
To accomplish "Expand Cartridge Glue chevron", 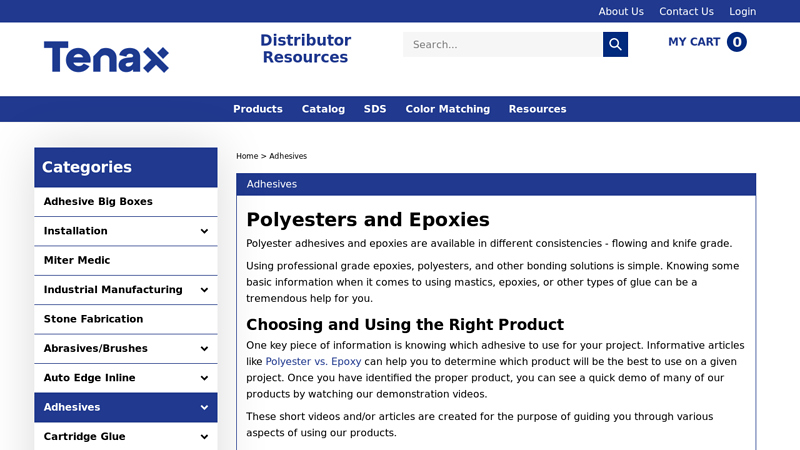I will (204, 437).
